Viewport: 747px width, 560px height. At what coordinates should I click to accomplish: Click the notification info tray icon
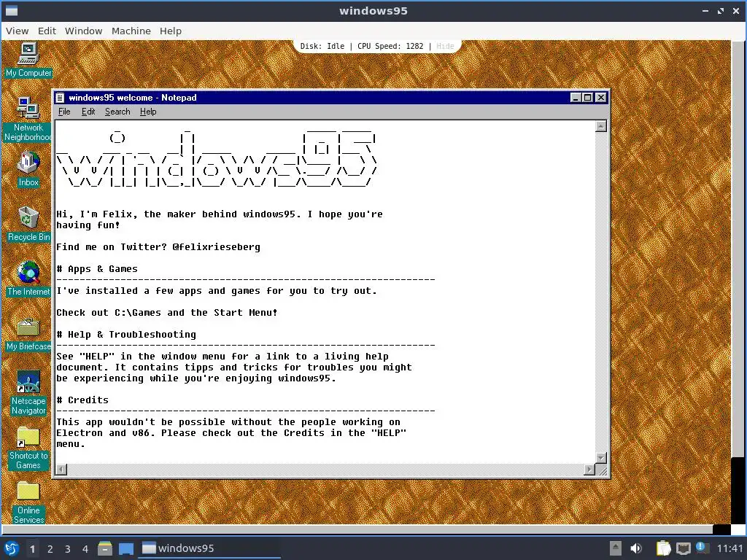[x=701, y=548]
